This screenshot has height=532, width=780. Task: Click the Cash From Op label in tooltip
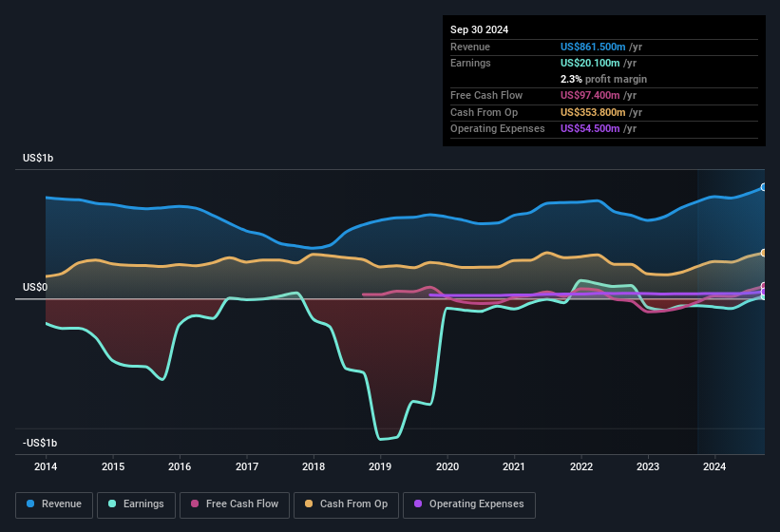(x=484, y=112)
